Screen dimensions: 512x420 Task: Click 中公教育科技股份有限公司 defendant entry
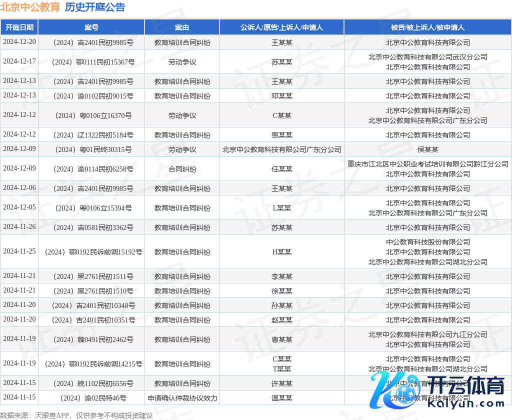(x=427, y=242)
